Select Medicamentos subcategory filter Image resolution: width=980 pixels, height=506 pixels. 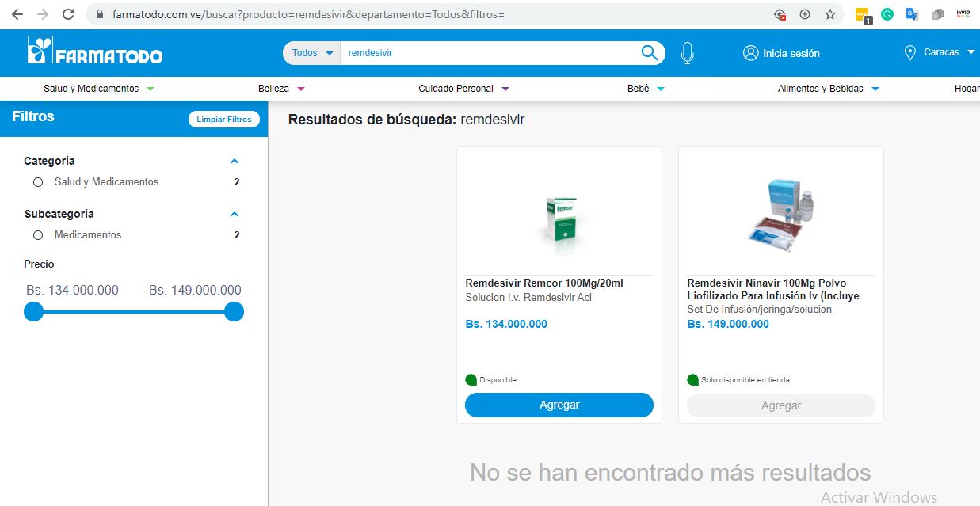(38, 235)
